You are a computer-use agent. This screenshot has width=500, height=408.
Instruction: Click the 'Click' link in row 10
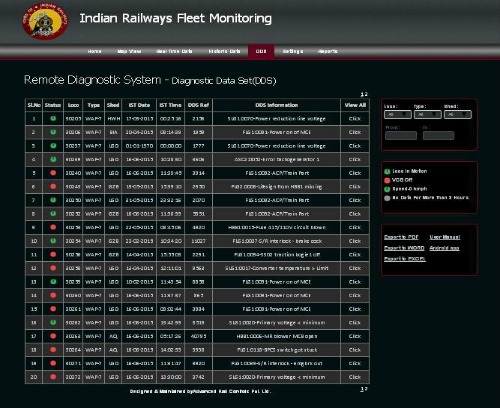pos(355,241)
